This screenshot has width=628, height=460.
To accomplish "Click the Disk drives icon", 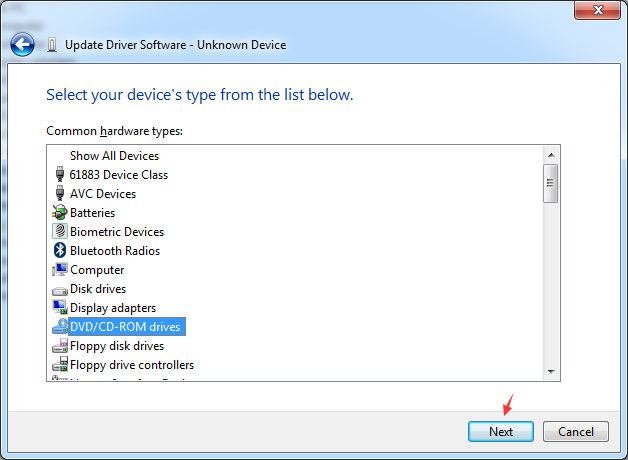I will (59, 289).
